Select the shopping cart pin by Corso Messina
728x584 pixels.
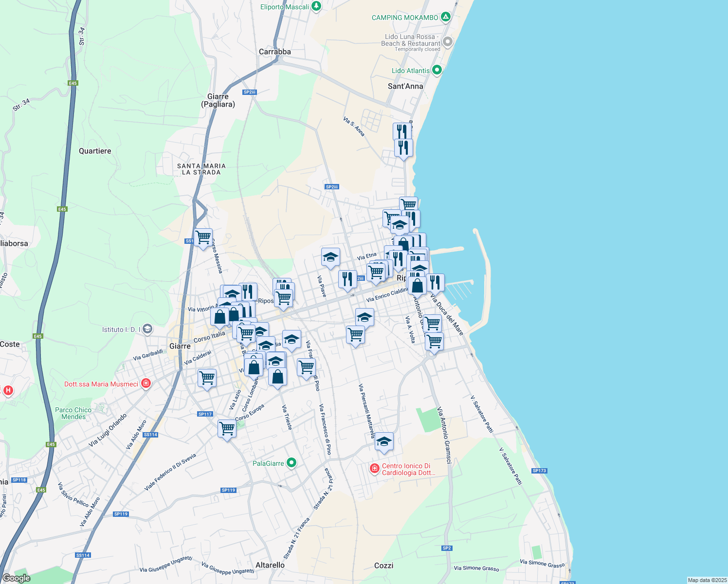tap(203, 237)
